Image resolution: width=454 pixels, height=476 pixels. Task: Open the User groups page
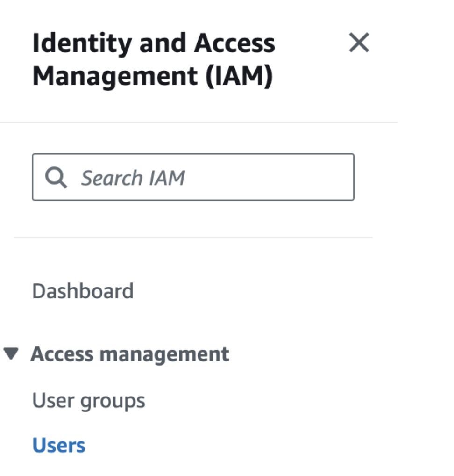[89, 401]
